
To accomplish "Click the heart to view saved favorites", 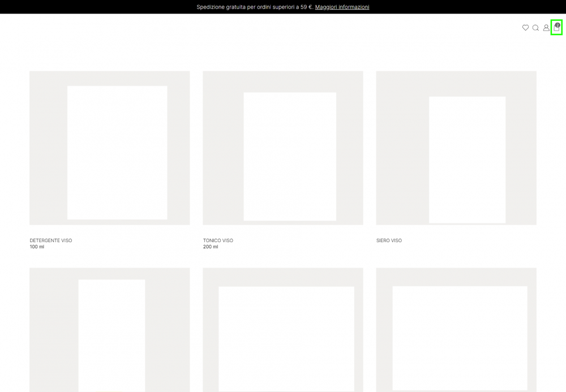I will coord(525,27).
